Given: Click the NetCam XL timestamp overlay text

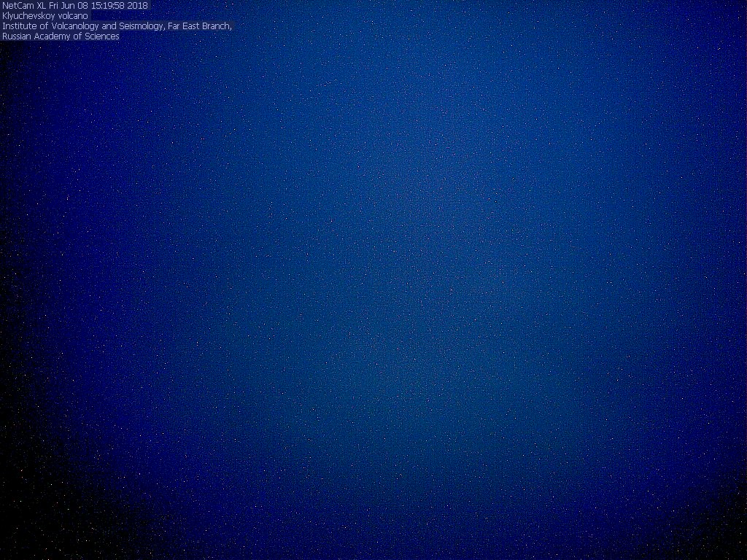Looking at the screenshot, I should pos(75,6).
